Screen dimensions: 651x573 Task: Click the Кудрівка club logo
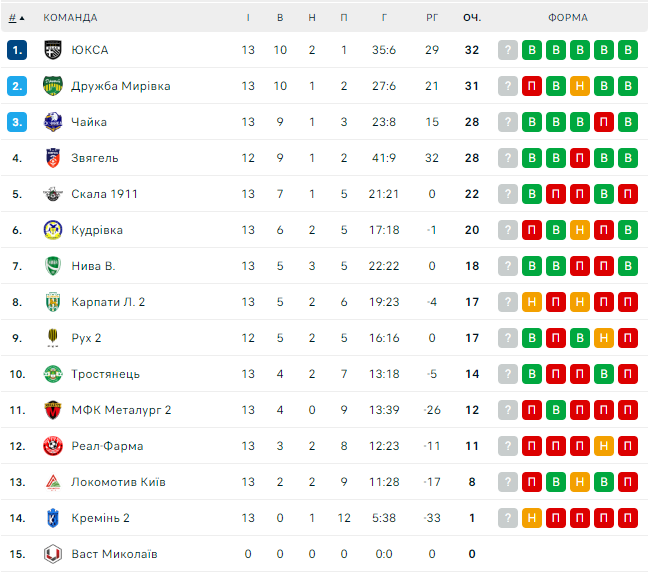[53, 230]
